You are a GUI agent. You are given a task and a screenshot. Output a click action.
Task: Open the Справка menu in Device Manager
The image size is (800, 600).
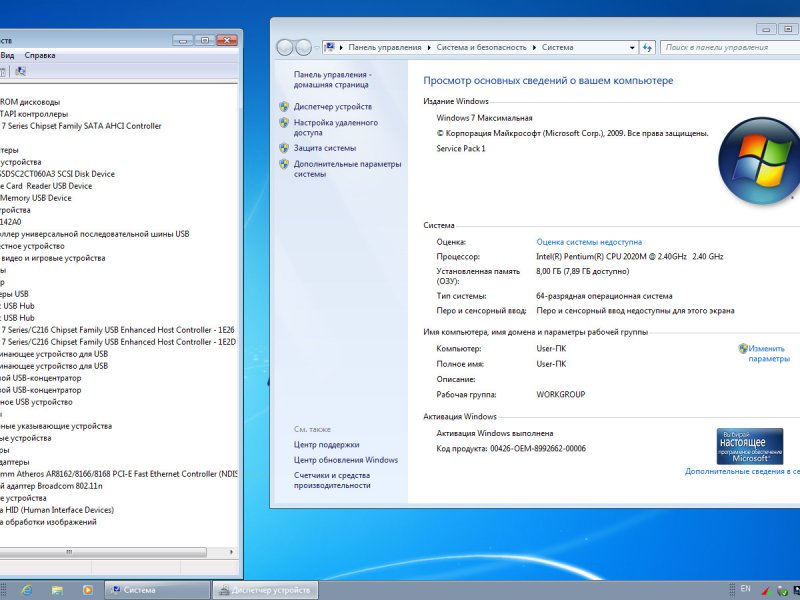(x=40, y=55)
